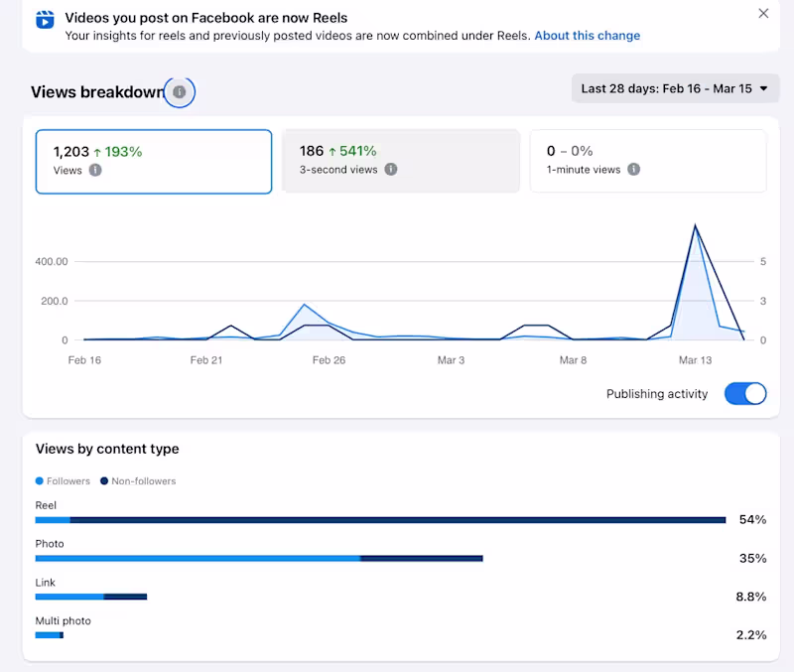794x672 pixels.
Task: Switch to the 1-minute views tab
Action: tap(648, 161)
